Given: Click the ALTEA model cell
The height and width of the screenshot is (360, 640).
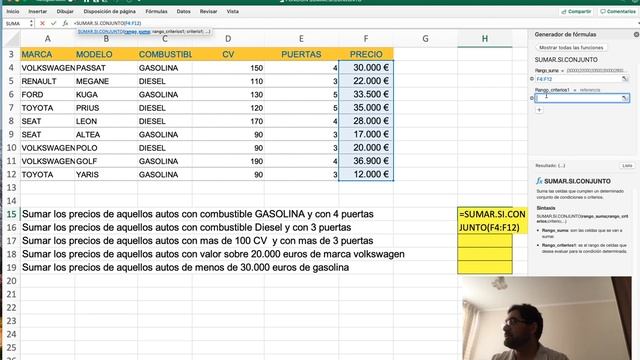Looking at the screenshot, I should pyautogui.click(x=106, y=135).
